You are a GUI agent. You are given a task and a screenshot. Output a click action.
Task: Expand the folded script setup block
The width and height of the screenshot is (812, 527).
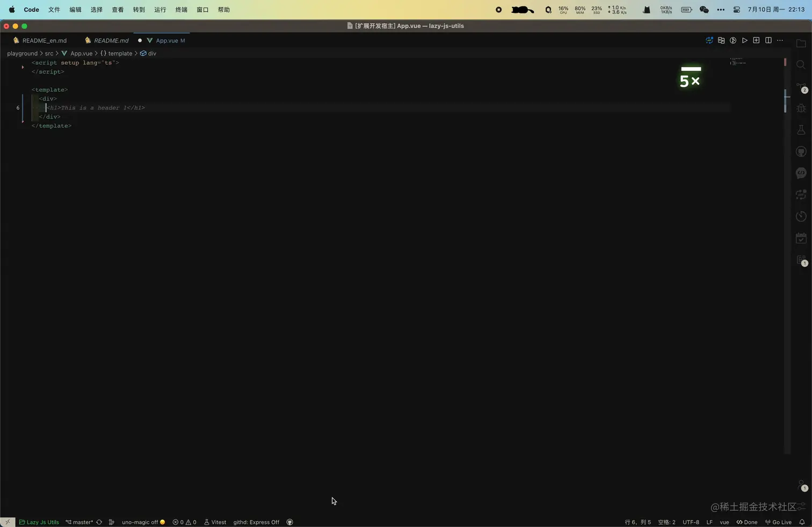pyautogui.click(x=23, y=67)
